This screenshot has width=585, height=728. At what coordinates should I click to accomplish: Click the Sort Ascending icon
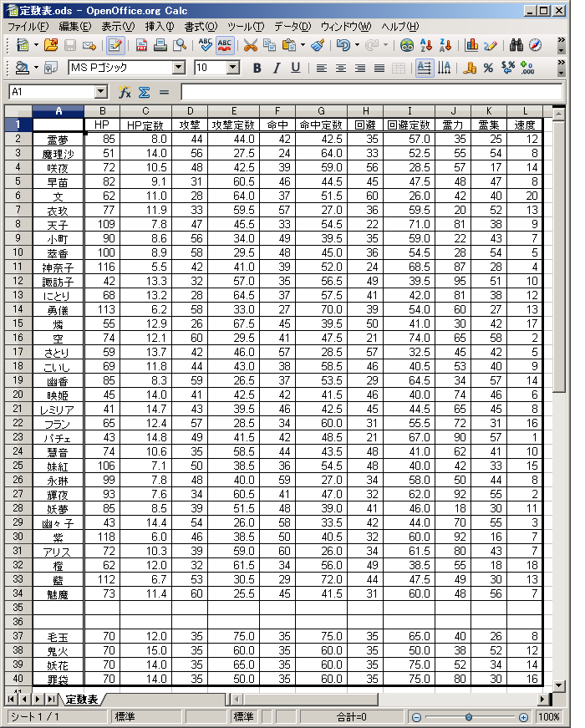[x=427, y=45]
